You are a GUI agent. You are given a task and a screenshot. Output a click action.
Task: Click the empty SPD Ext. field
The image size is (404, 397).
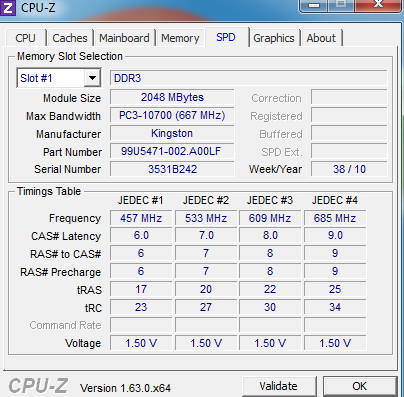click(x=349, y=151)
